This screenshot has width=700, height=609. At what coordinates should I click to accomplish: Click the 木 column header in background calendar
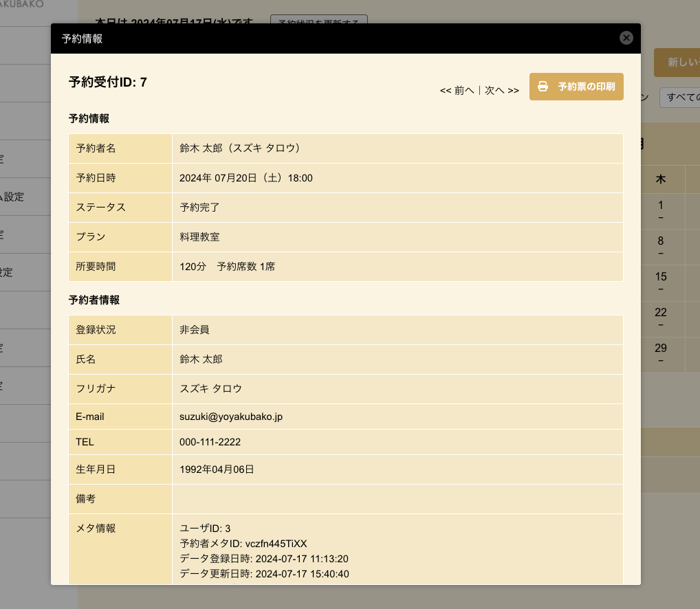[x=661, y=179]
